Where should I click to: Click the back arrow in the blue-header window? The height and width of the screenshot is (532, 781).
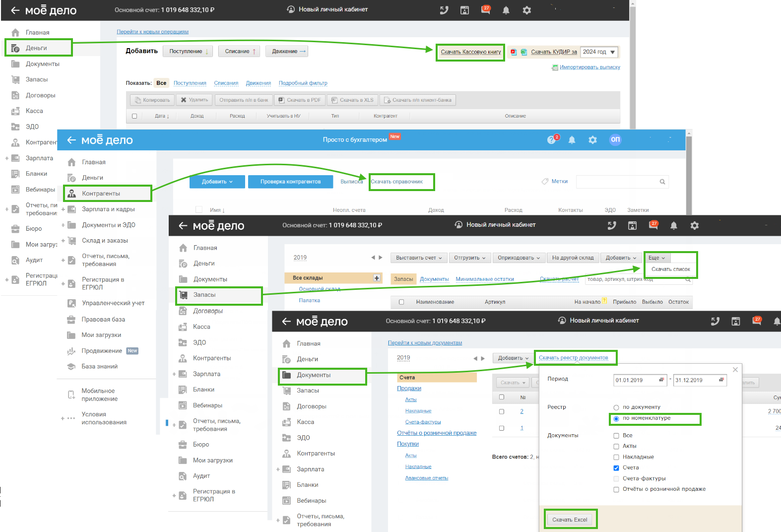71,140
